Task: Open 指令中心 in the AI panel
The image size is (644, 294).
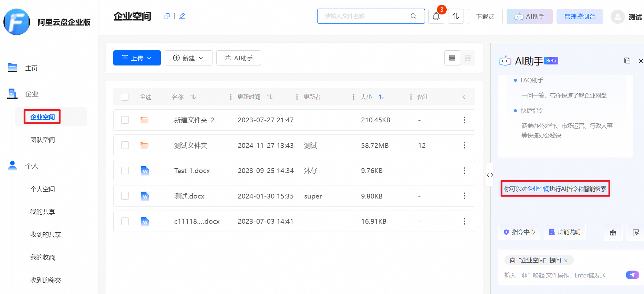Action: (519, 232)
